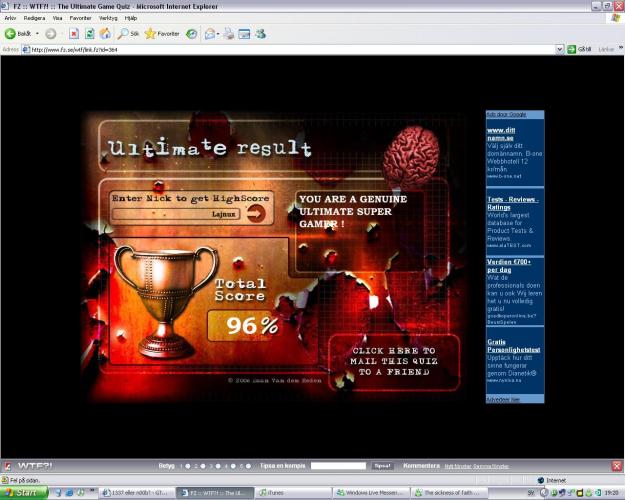
Task: Open iTunes from the Windows taskbar
Action: pos(290,493)
